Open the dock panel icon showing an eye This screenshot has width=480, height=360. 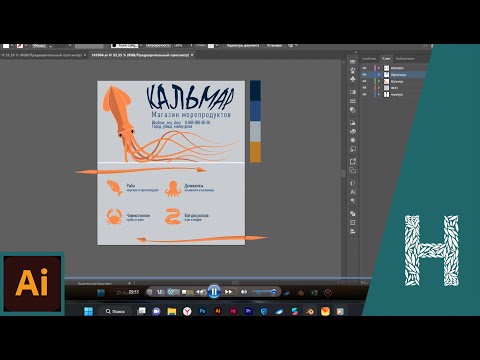pyautogui.click(x=353, y=131)
